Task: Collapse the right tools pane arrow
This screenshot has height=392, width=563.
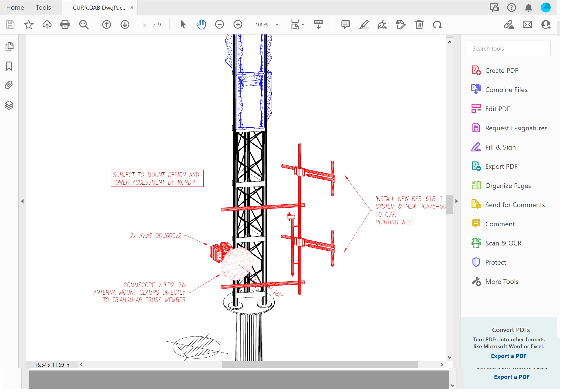Action: (456, 201)
